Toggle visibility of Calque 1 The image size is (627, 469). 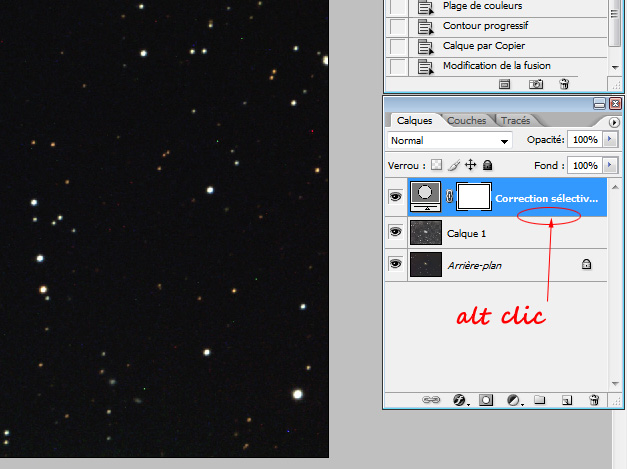point(395,232)
